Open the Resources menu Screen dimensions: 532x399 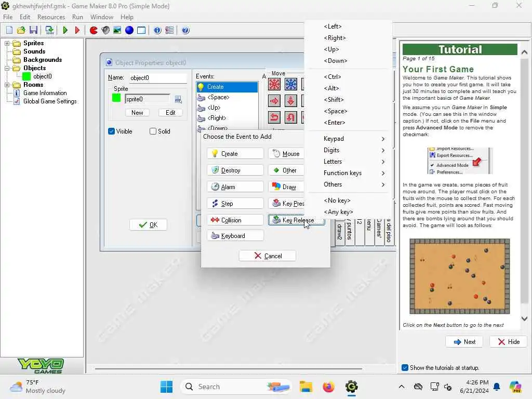point(51,17)
